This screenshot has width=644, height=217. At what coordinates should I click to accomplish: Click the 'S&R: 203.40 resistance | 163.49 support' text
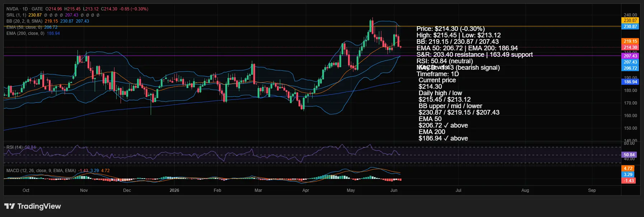475,55
